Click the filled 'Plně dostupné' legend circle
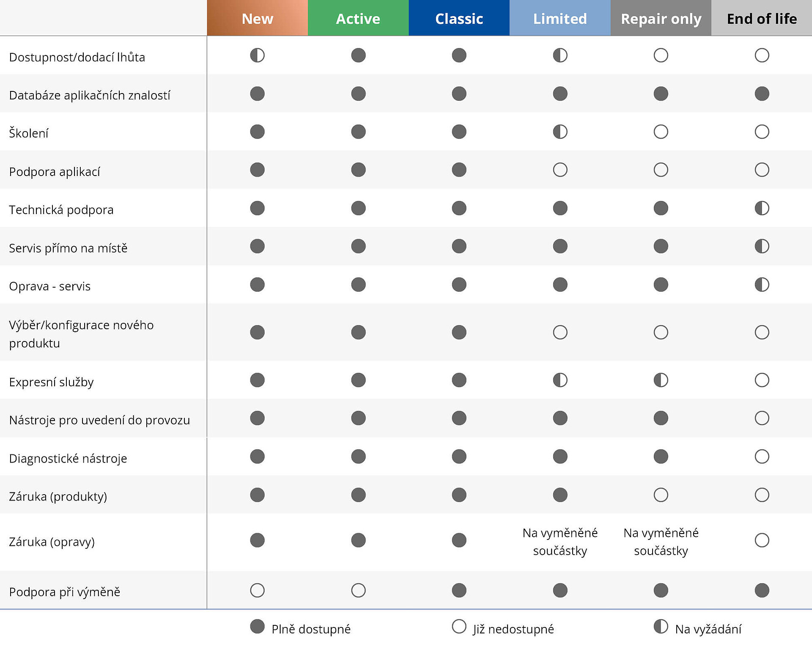Viewport: 812px width, 652px height. tap(257, 627)
